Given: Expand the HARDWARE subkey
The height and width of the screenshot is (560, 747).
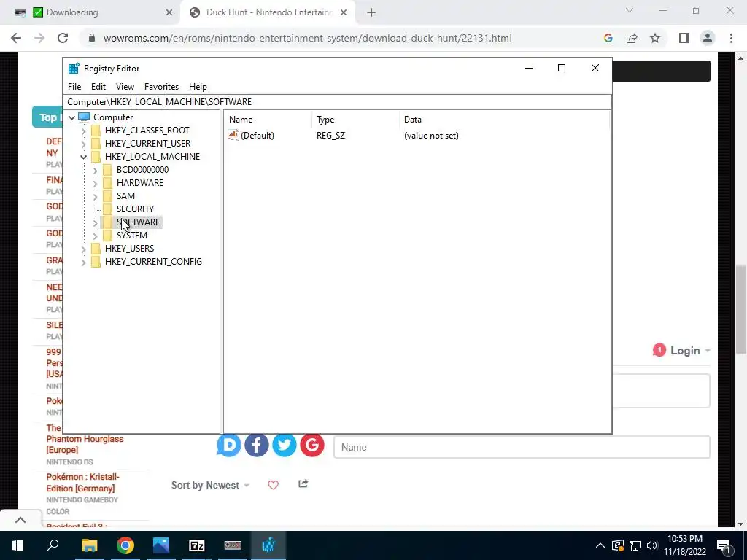Looking at the screenshot, I should click(x=95, y=183).
